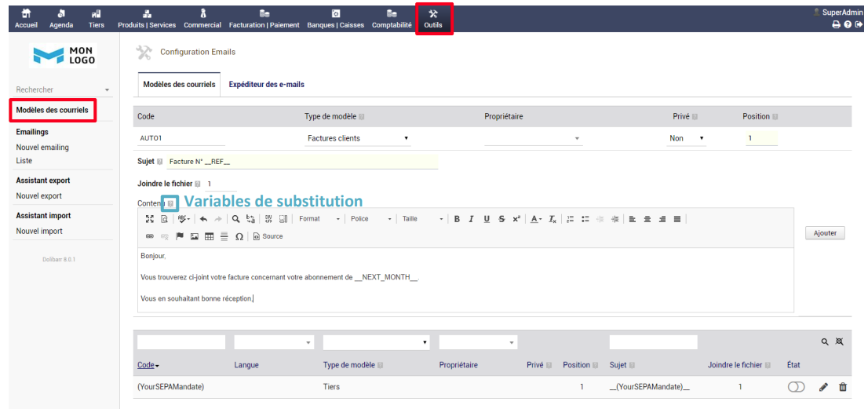Image resolution: width=868 pixels, height=409 pixels.
Task: Click the insert link icon in editor
Action: click(x=149, y=236)
